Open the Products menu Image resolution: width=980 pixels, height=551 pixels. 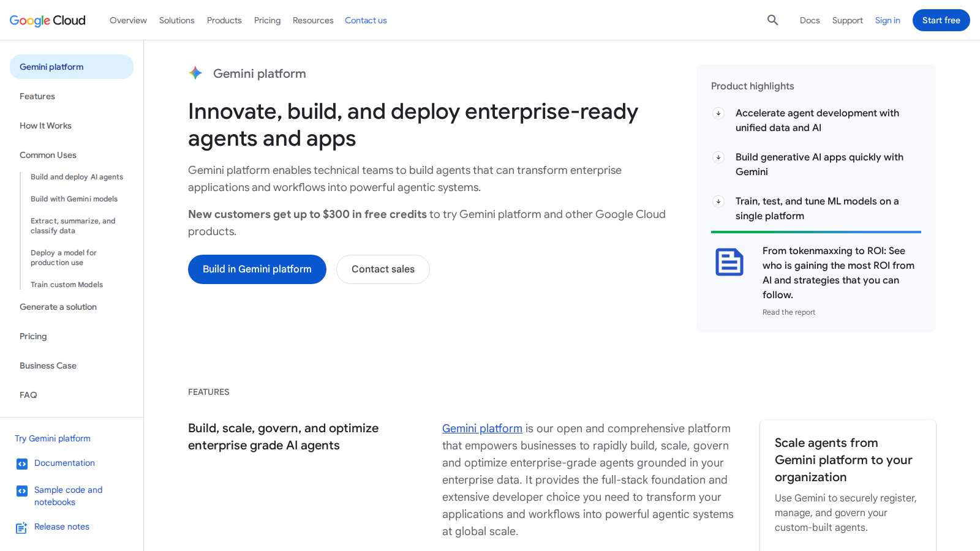(x=224, y=20)
